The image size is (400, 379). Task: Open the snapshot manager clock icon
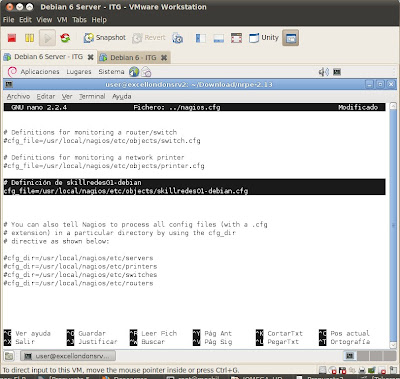(177, 38)
